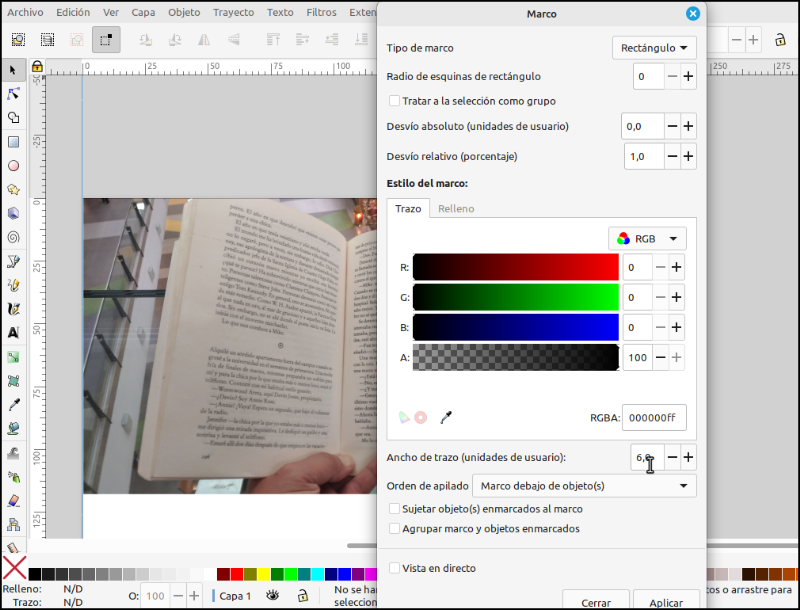The height and width of the screenshot is (610, 800).
Task: Select the Rectangle tool
Action: coord(13,142)
